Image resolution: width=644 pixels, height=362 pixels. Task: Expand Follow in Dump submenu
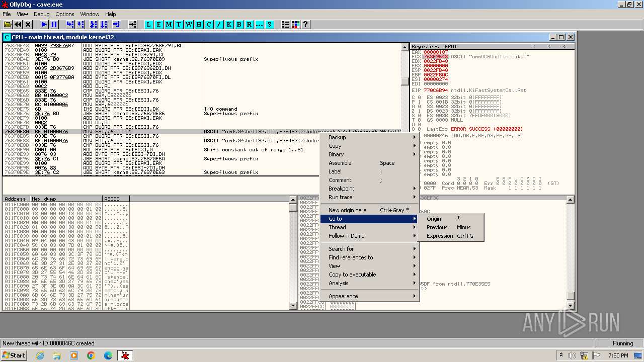tap(370, 236)
